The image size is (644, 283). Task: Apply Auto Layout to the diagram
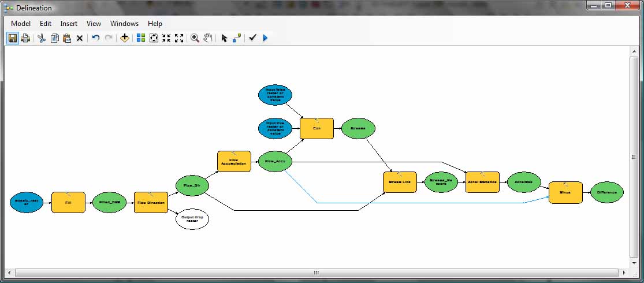click(141, 38)
